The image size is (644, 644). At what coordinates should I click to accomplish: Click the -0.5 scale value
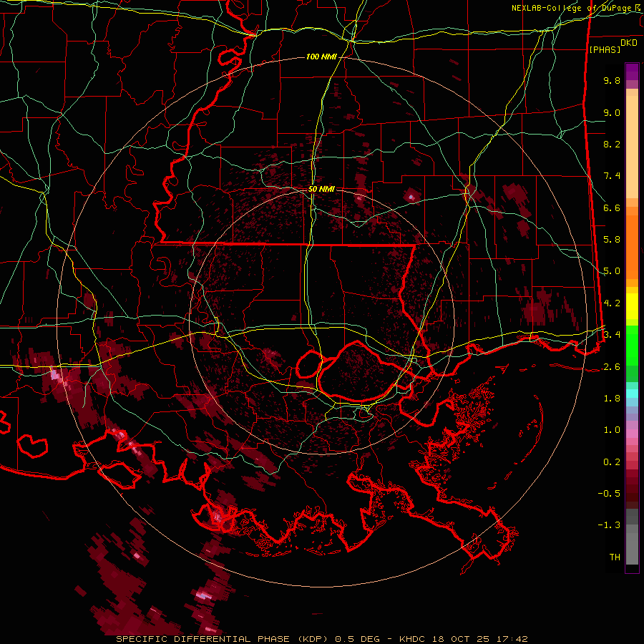point(609,494)
